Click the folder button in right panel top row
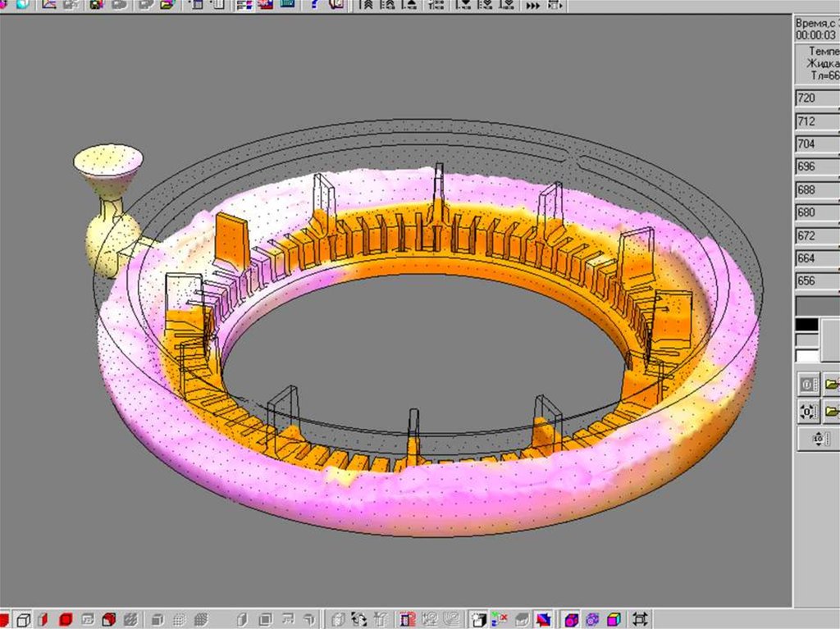This screenshot has height=629, width=840. [831, 384]
